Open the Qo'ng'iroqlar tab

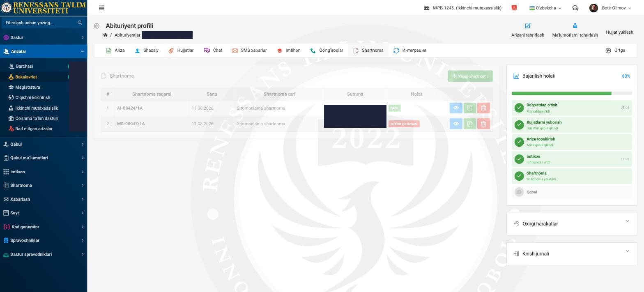click(x=327, y=51)
